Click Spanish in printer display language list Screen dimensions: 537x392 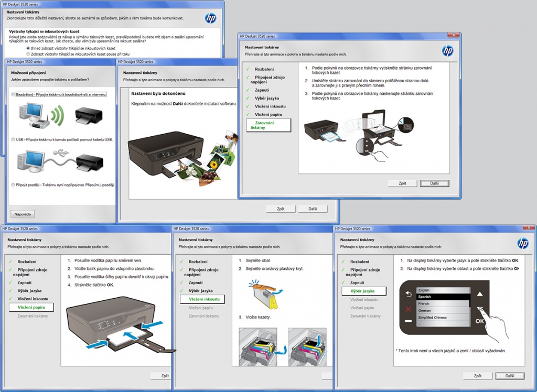[x=443, y=297]
